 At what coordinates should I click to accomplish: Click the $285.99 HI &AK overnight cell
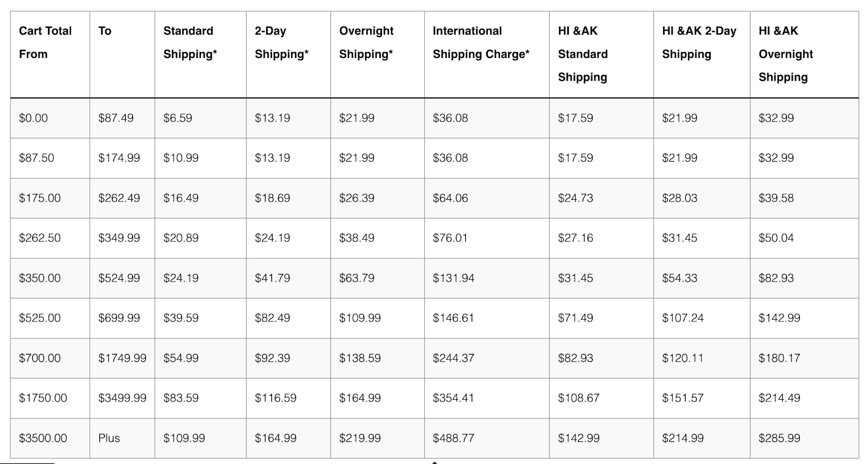[x=804, y=438]
